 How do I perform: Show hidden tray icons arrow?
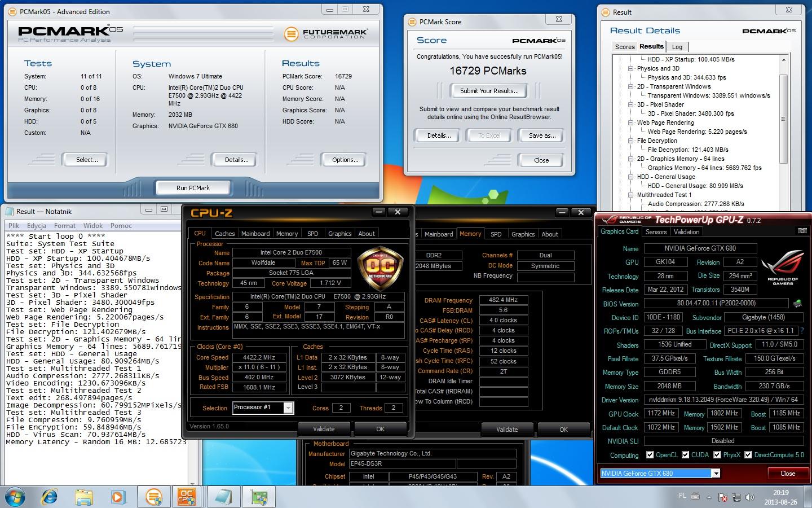pyautogui.click(x=709, y=497)
